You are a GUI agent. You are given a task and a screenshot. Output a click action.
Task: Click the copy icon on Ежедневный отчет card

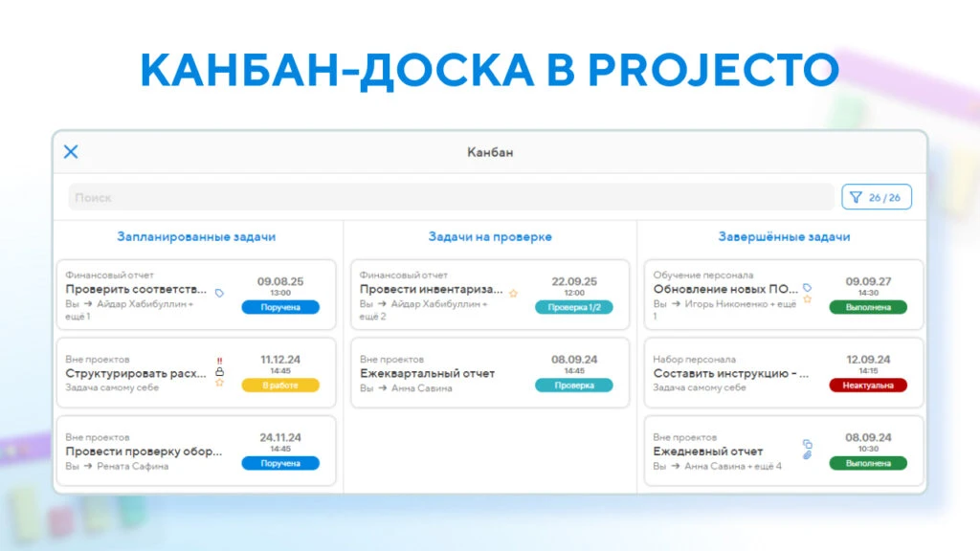(x=808, y=444)
